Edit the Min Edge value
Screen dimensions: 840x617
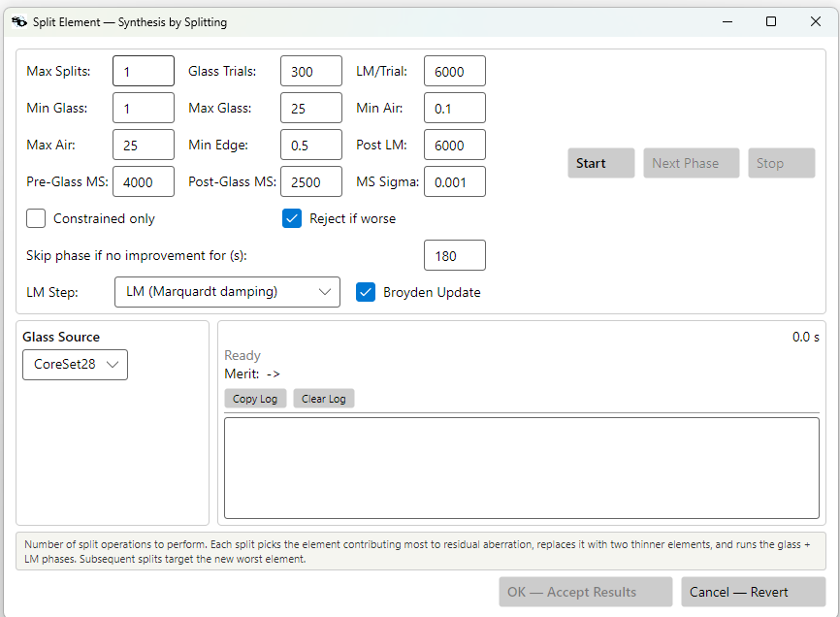311,145
